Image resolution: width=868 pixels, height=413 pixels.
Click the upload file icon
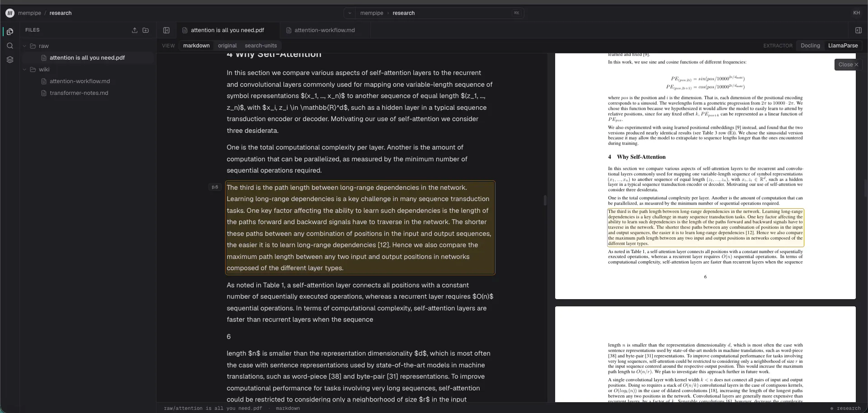pyautogui.click(x=134, y=30)
